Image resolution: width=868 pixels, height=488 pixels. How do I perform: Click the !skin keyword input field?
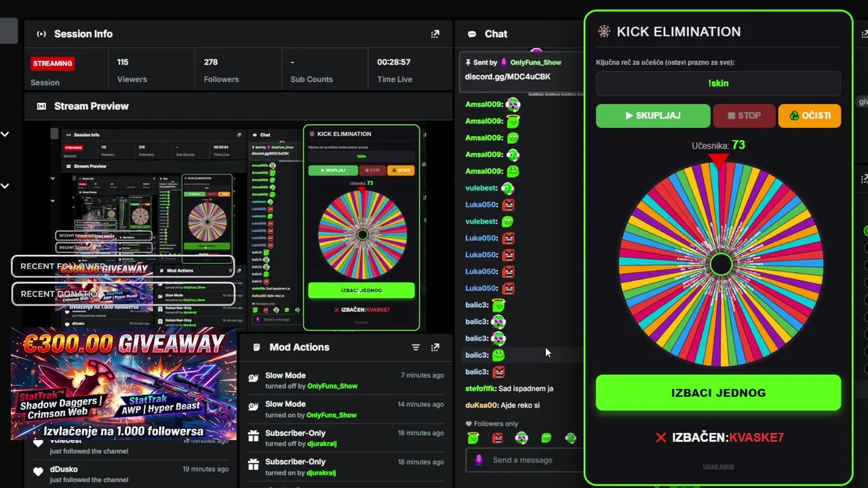(718, 83)
